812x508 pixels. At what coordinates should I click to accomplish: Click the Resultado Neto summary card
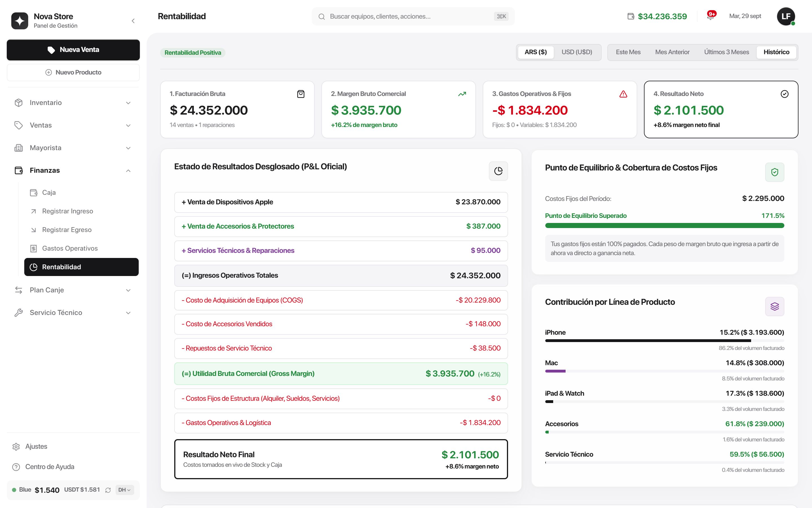[x=721, y=110]
